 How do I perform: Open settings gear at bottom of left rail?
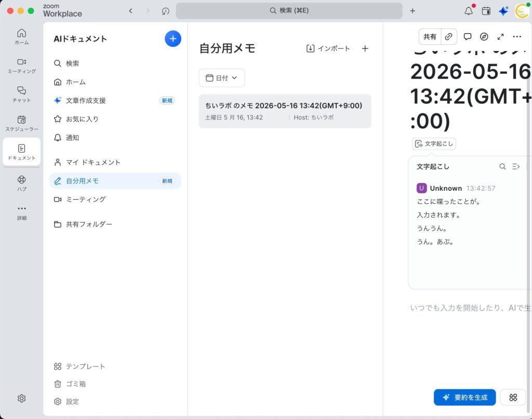point(21,398)
